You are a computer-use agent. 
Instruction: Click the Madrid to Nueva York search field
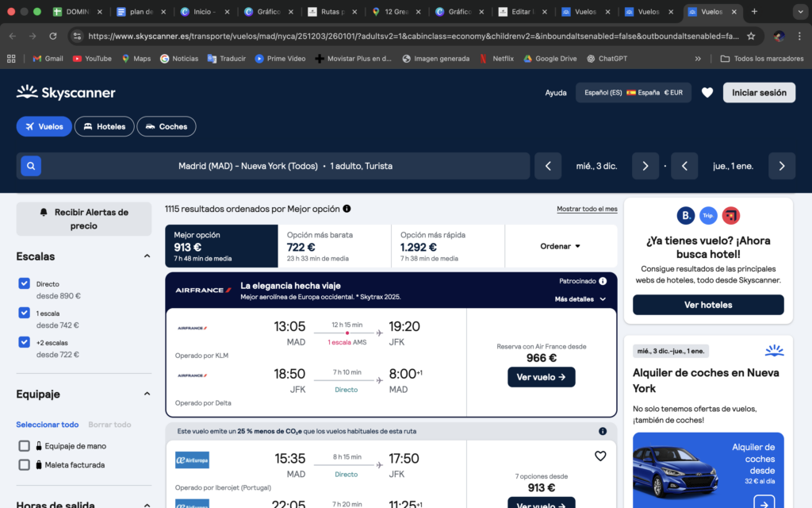coord(285,166)
